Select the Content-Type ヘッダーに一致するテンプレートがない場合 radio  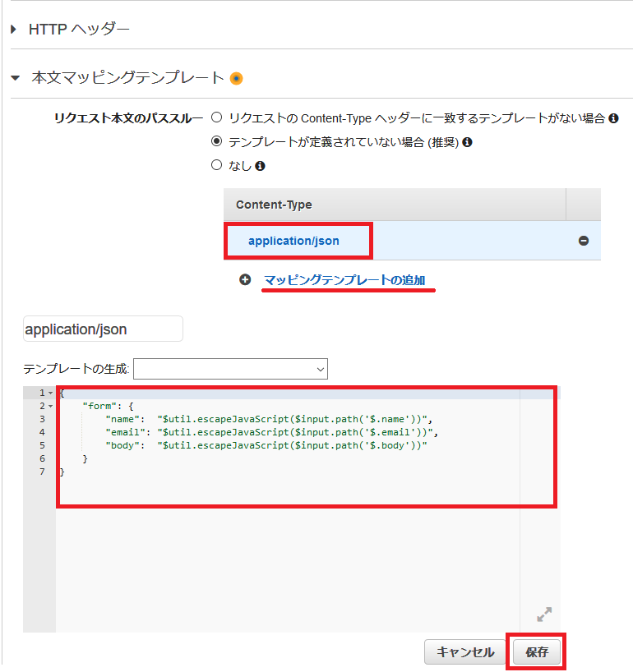point(217,117)
